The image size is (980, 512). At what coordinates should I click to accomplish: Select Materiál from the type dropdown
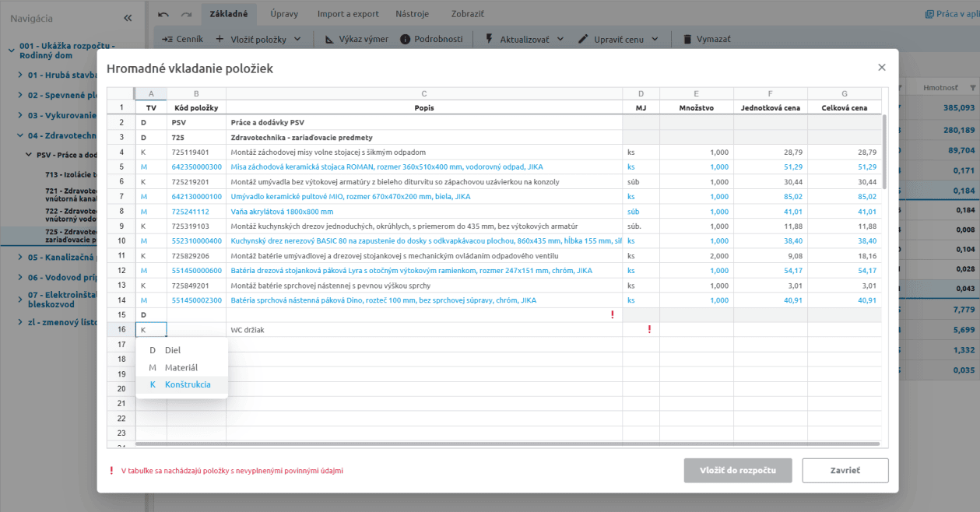coord(181,367)
